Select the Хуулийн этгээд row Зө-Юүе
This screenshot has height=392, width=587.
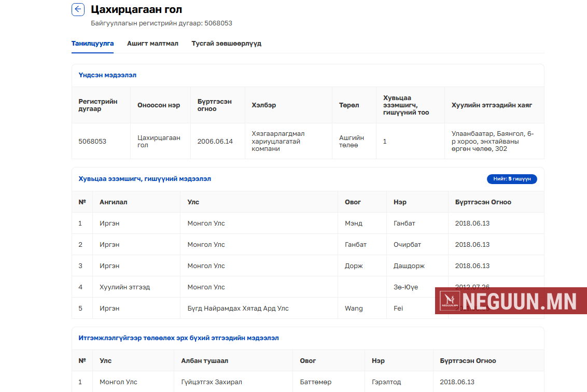(406, 287)
